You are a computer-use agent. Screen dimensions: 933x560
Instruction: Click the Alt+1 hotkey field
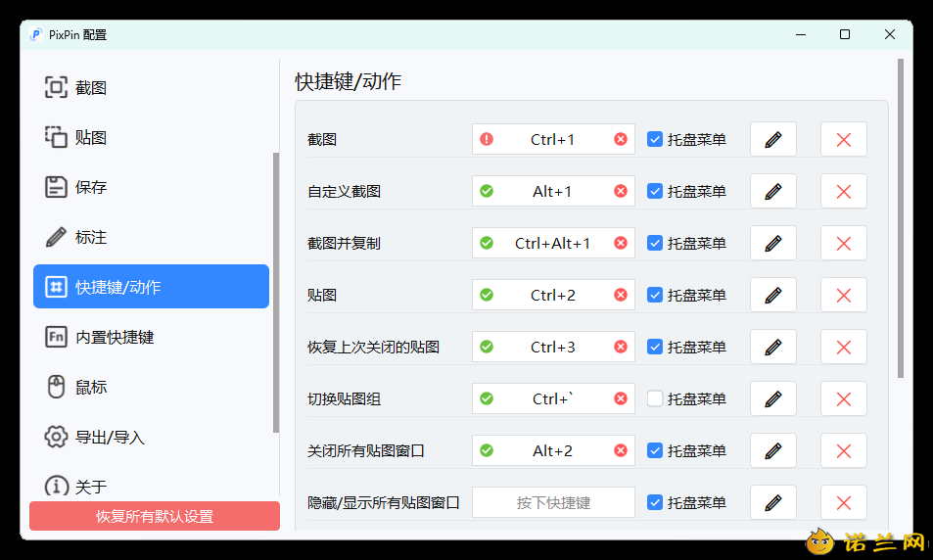(553, 191)
